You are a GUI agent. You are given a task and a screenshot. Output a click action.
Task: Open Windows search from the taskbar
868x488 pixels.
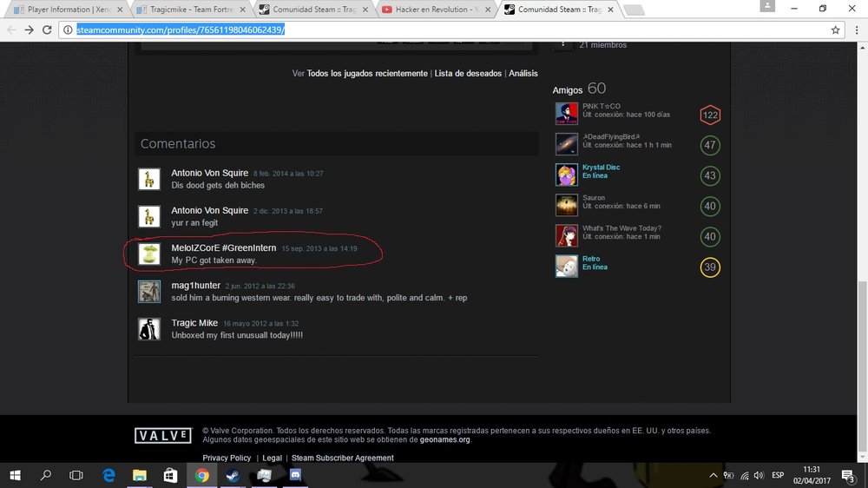[46, 475]
